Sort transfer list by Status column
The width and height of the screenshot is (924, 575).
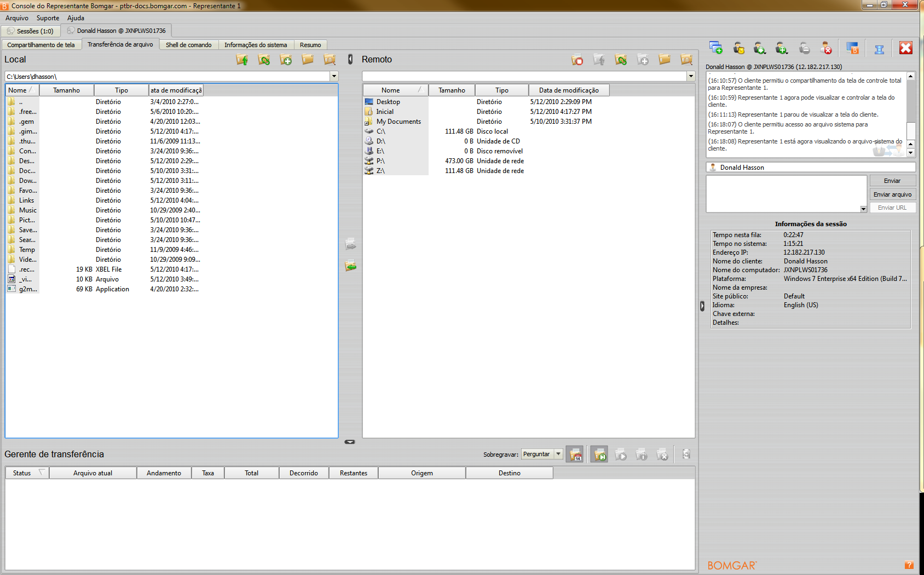tap(27, 473)
